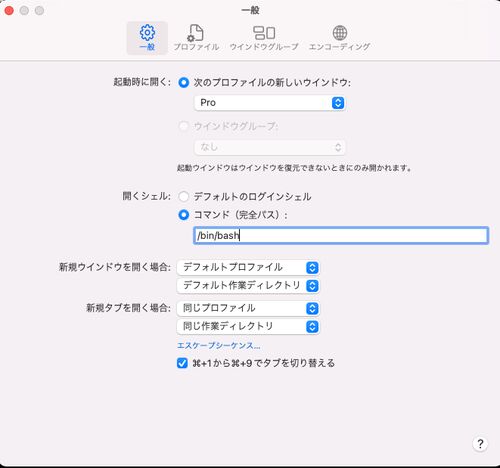500x468 pixels.
Task: Click the help question mark button
Action: coord(480,444)
